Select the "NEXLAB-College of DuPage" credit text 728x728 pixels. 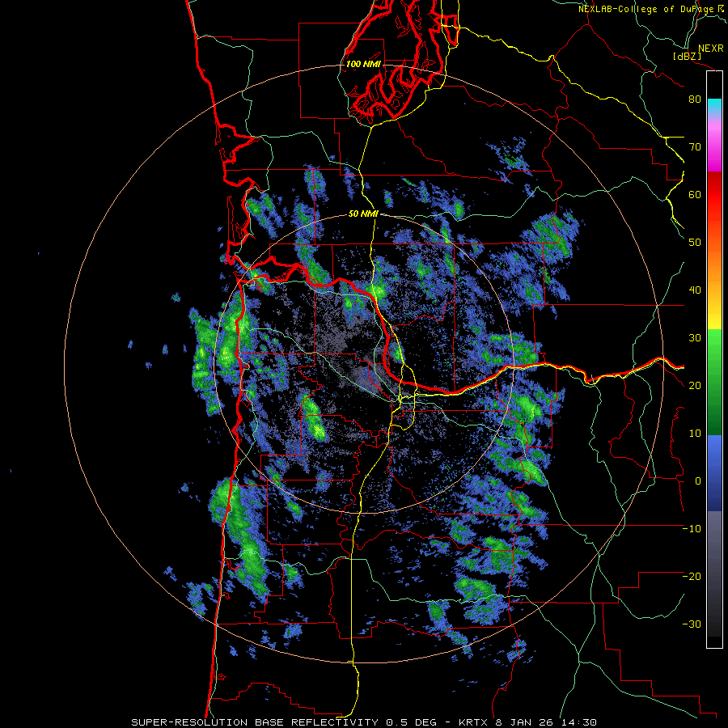tap(647, 9)
